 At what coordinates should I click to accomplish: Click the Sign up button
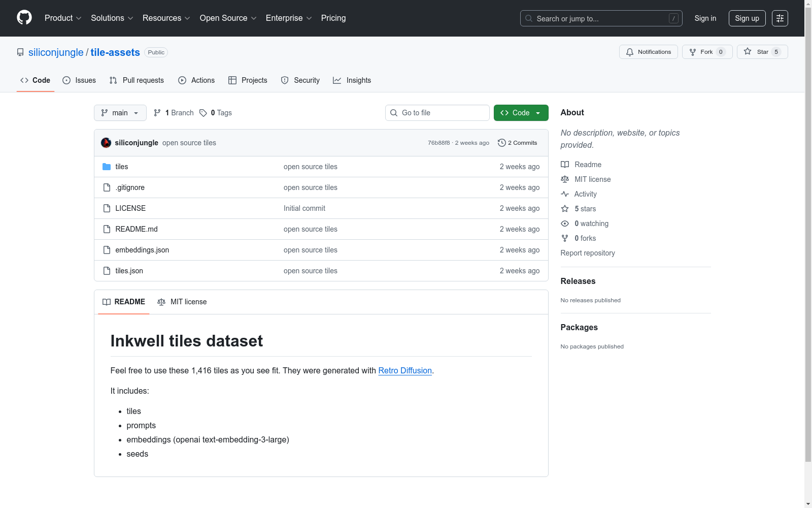coord(747,18)
